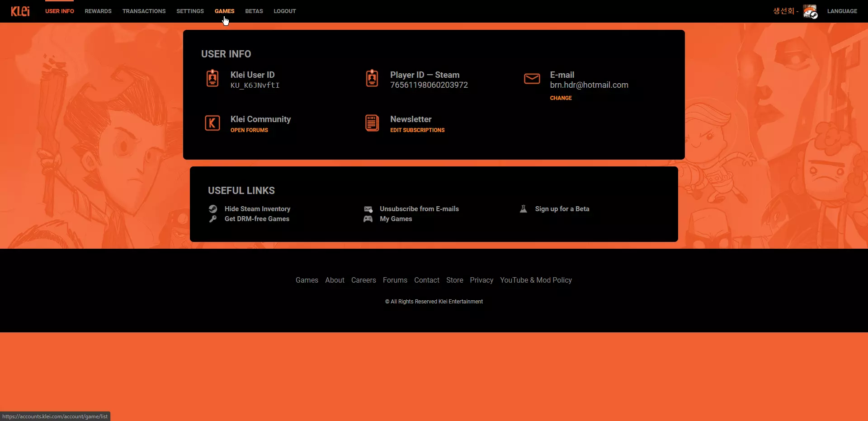This screenshot has width=868, height=421.
Task: Open the Forums footer link
Action: pos(395,280)
